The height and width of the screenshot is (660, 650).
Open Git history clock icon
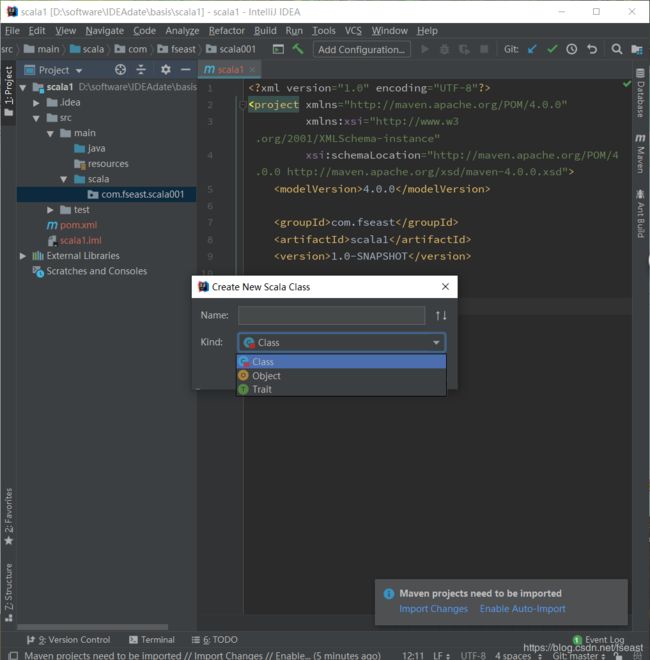coord(571,49)
